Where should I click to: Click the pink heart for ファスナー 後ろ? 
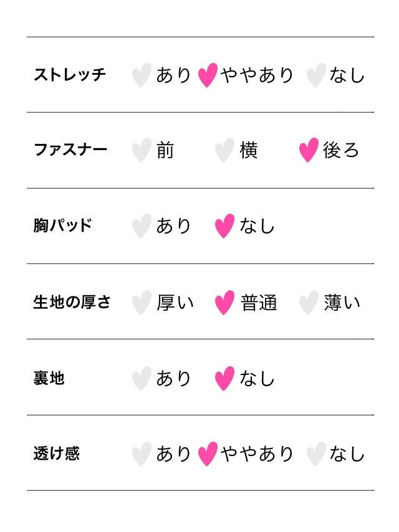pyautogui.click(x=309, y=151)
